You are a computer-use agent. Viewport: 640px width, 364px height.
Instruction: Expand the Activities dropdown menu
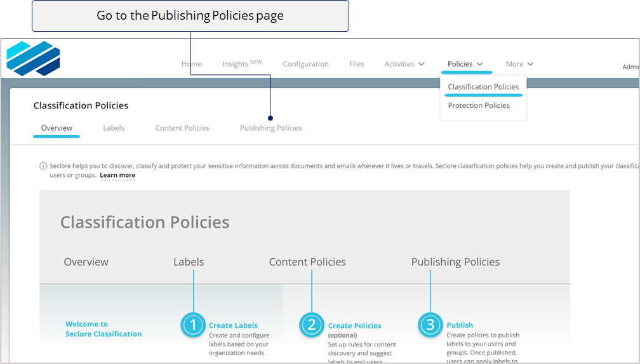coord(404,64)
